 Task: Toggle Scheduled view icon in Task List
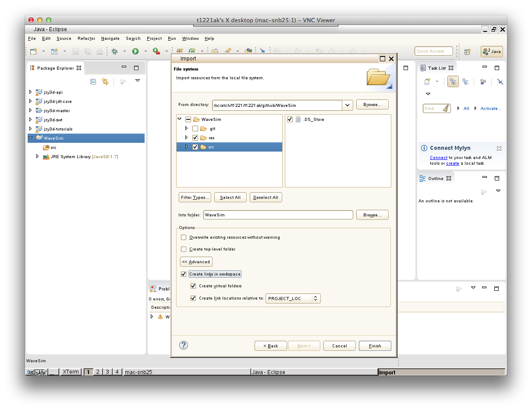(465, 81)
